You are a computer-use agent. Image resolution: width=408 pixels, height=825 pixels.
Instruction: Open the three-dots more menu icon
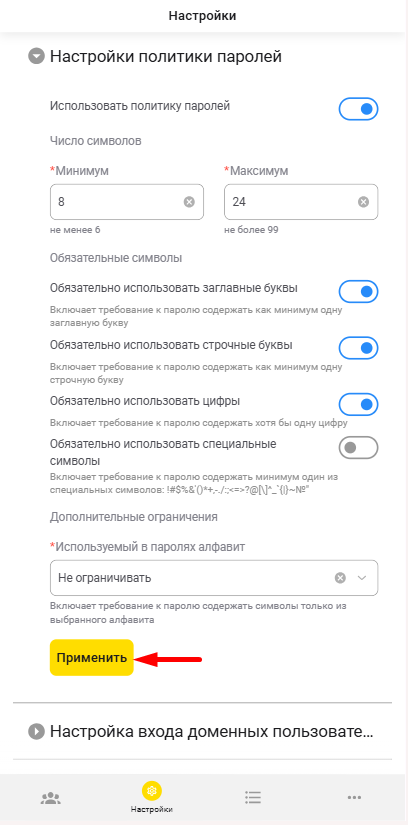point(354,798)
